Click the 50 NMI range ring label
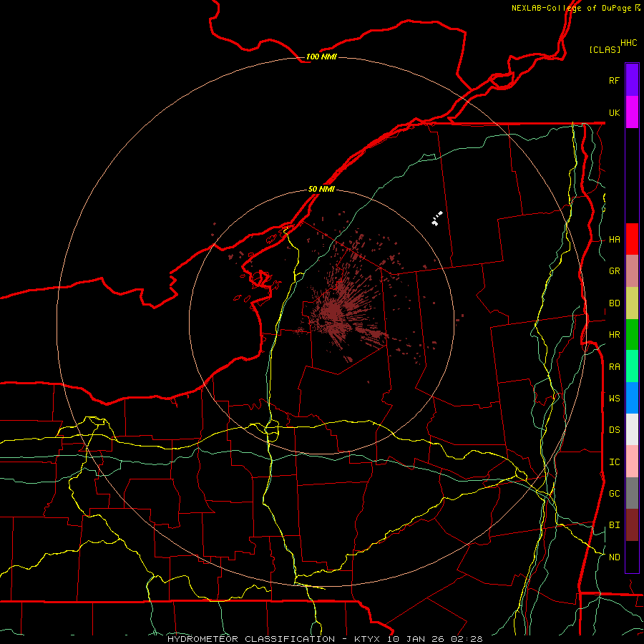 tap(321, 189)
